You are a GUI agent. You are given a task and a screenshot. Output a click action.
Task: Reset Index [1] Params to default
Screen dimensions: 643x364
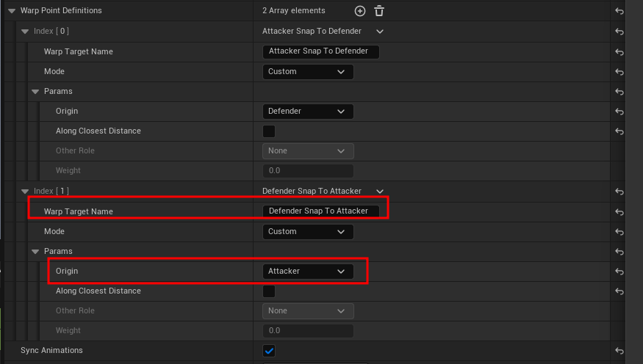(x=619, y=252)
